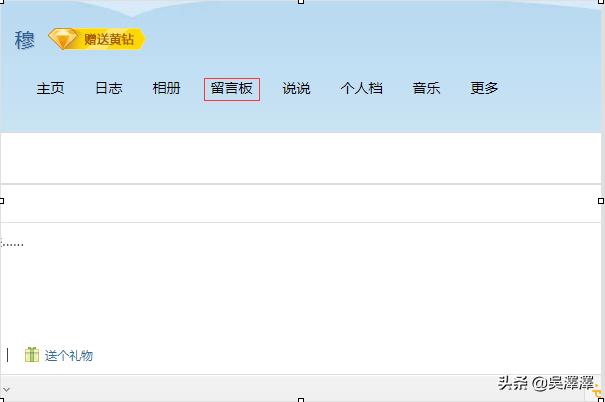Click the profile name 穆
The height and width of the screenshot is (402, 605).
[24, 40]
